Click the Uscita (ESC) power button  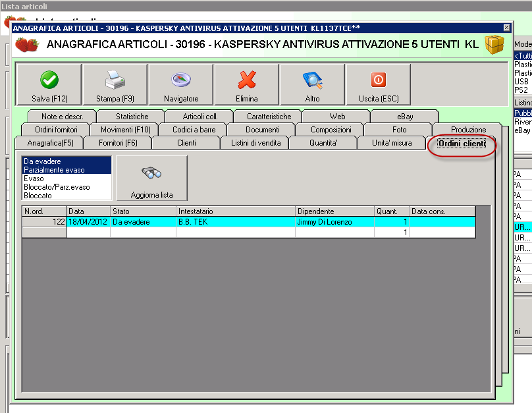pyautogui.click(x=379, y=84)
